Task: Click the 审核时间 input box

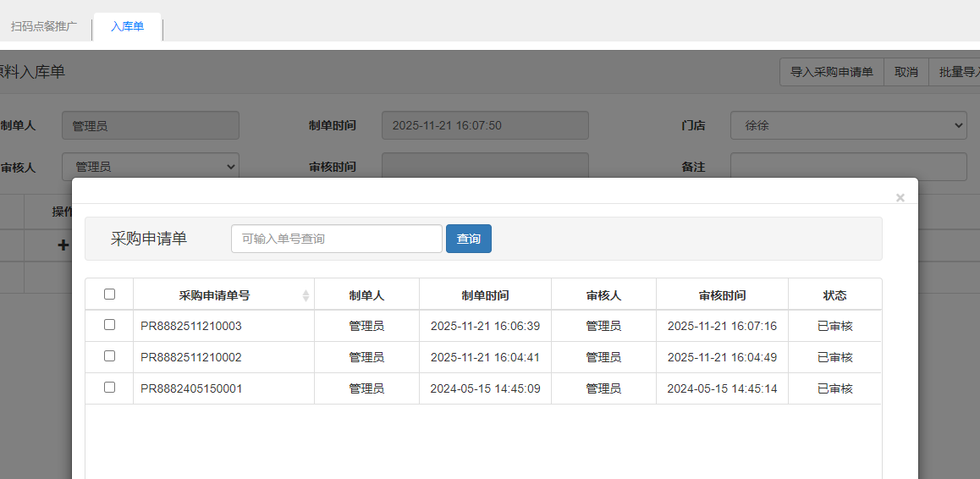Action: coord(485,167)
